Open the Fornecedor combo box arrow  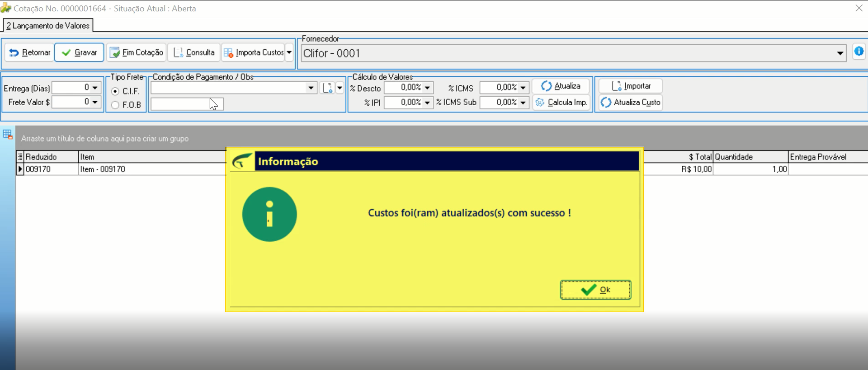(x=840, y=53)
